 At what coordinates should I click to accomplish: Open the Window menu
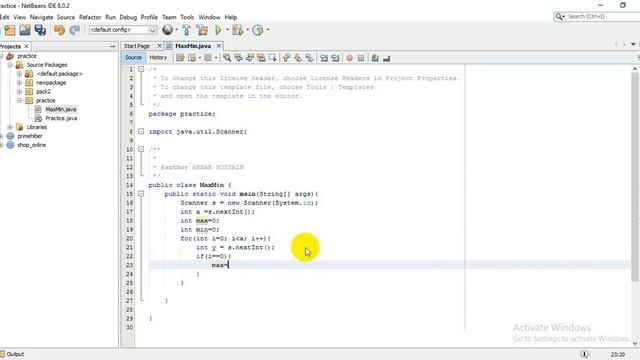click(x=209, y=17)
